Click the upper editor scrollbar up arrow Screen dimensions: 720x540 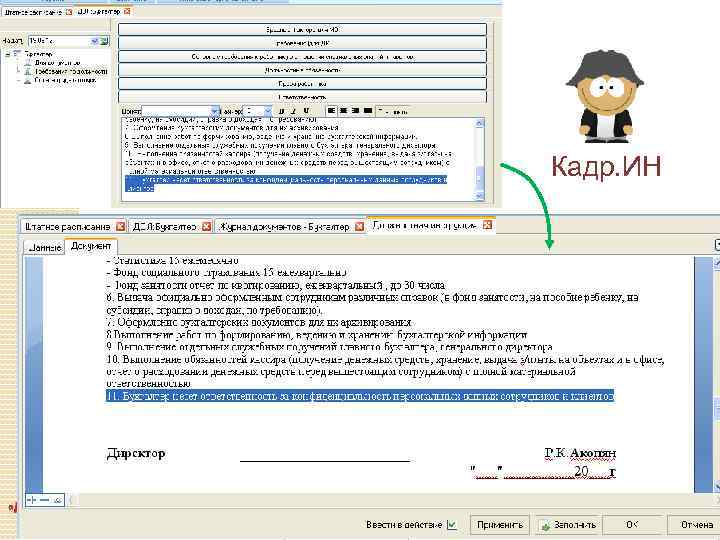(479, 123)
